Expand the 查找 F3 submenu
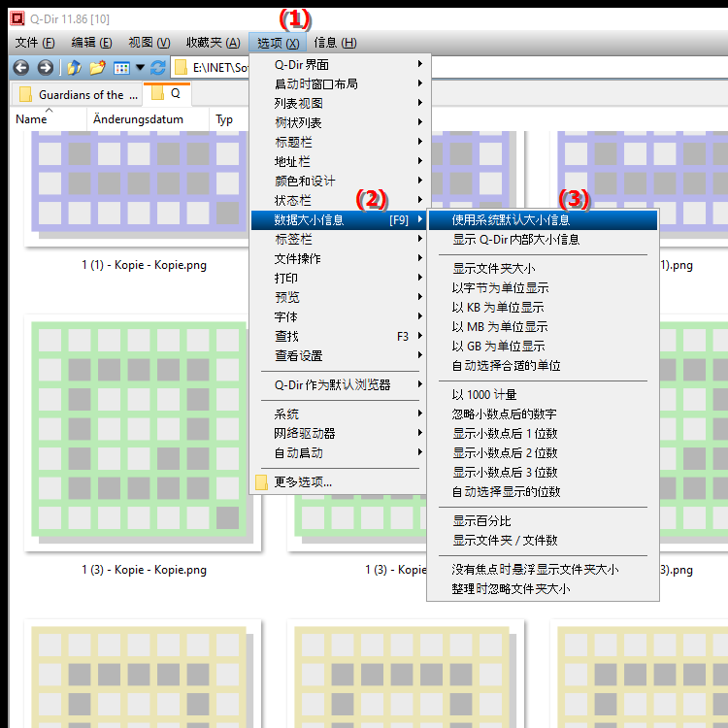This screenshot has width=728, height=728. coord(339,336)
